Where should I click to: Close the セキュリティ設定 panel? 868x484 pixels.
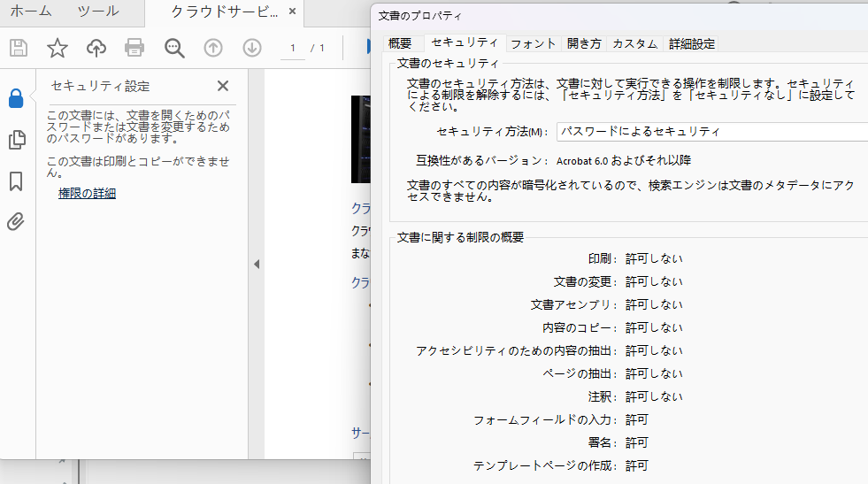point(223,86)
